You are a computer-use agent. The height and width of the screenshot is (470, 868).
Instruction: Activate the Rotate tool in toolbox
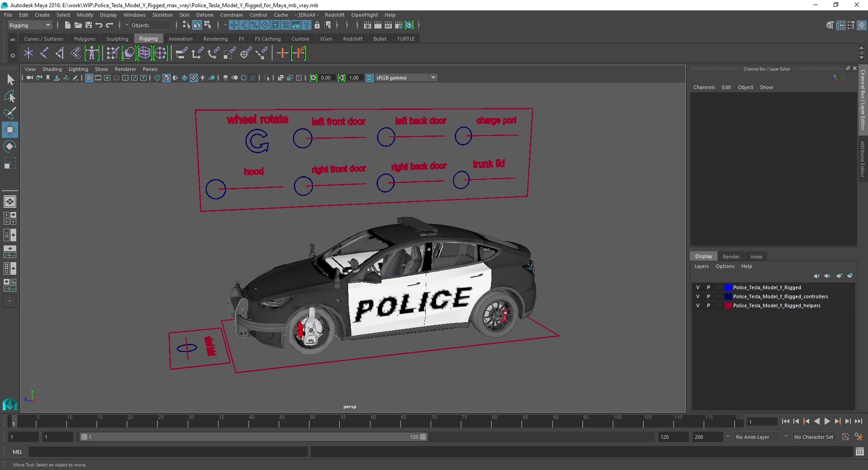coord(10,146)
